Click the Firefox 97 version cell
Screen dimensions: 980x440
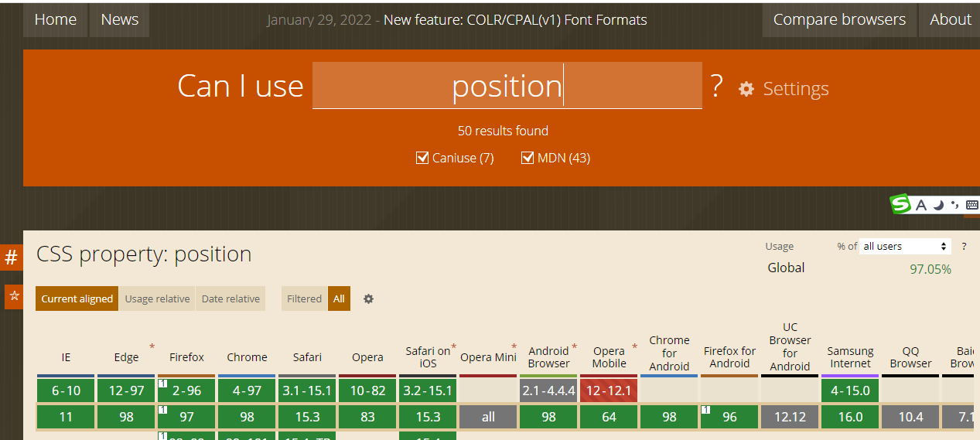186,417
